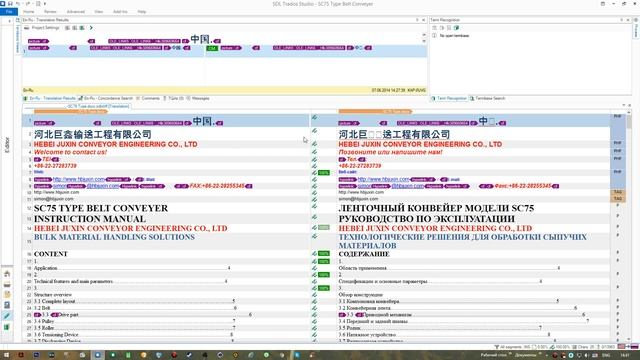Screen dimensions: 640x360
Task: Click source text 'Welcome to contact us!'
Action: [x=70, y=152]
